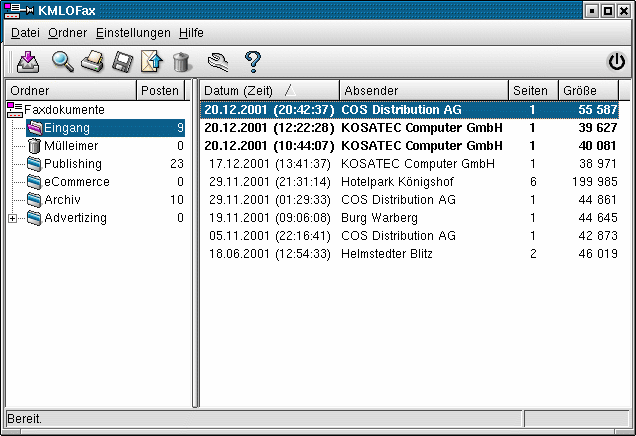Click the Faxdokumente root icon

point(15,110)
